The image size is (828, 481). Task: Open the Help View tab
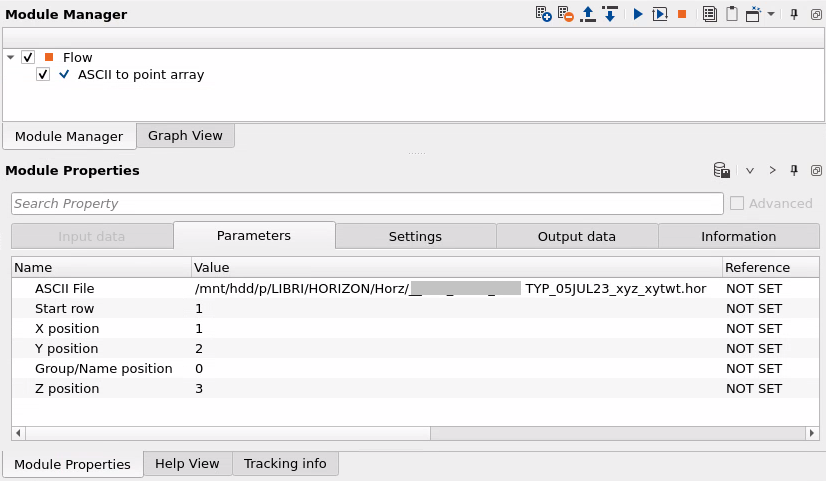tap(187, 464)
